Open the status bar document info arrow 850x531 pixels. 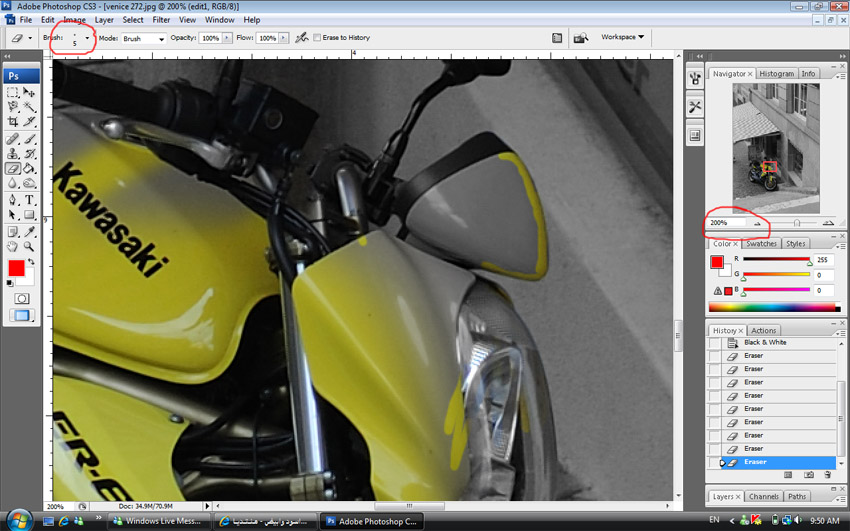click(207, 506)
